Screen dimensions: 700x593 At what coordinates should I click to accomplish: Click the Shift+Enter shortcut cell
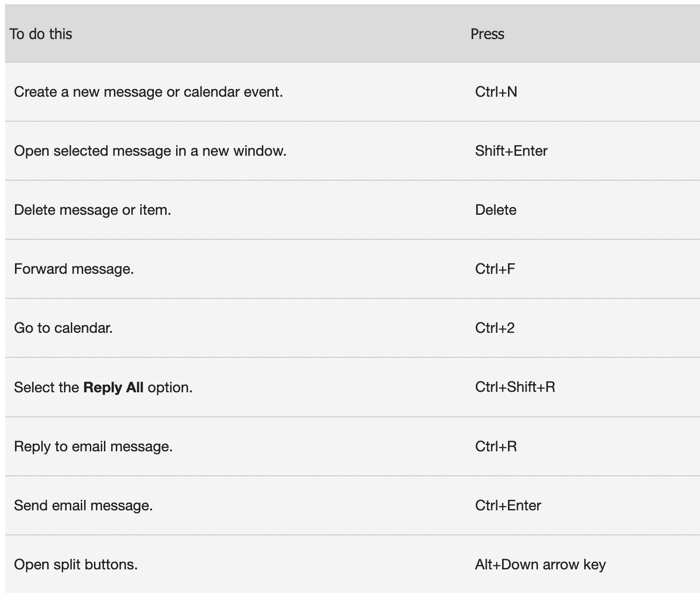pos(511,151)
